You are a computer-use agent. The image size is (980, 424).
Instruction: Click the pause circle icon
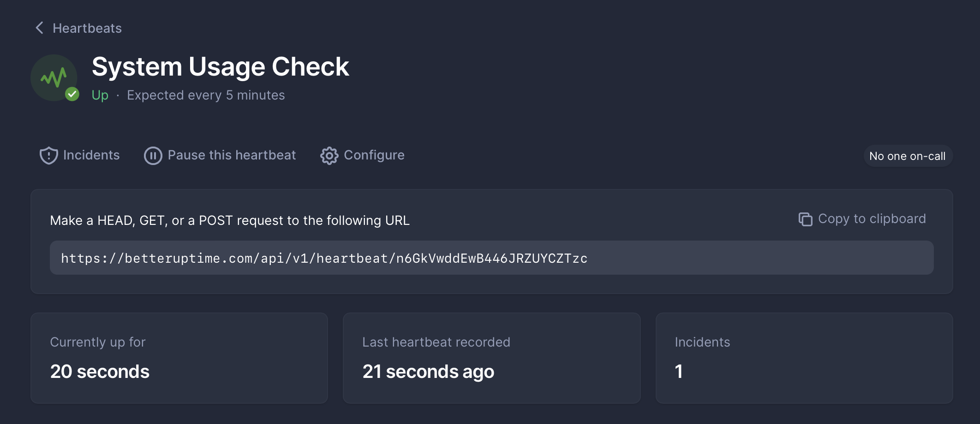coord(153,155)
